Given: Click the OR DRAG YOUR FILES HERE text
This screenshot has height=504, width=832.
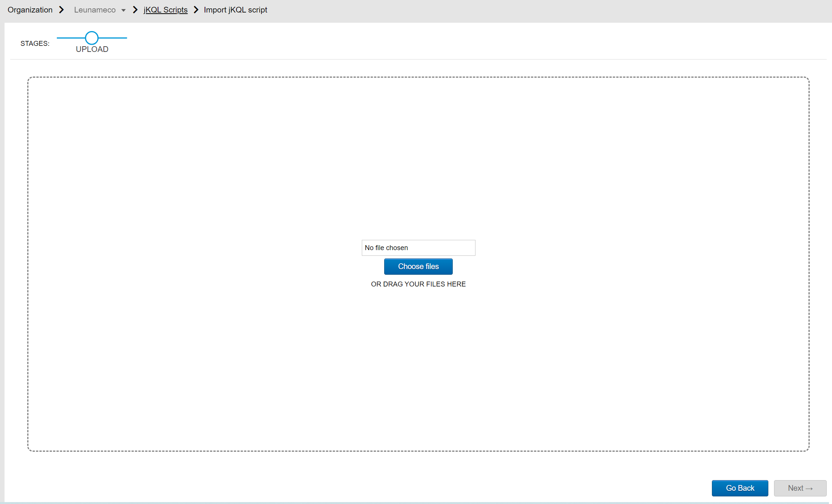Looking at the screenshot, I should click(418, 284).
